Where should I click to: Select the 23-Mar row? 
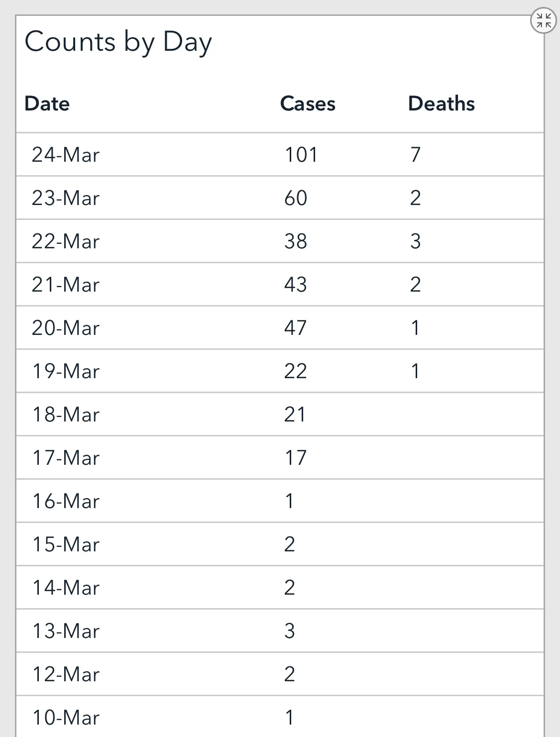280,198
